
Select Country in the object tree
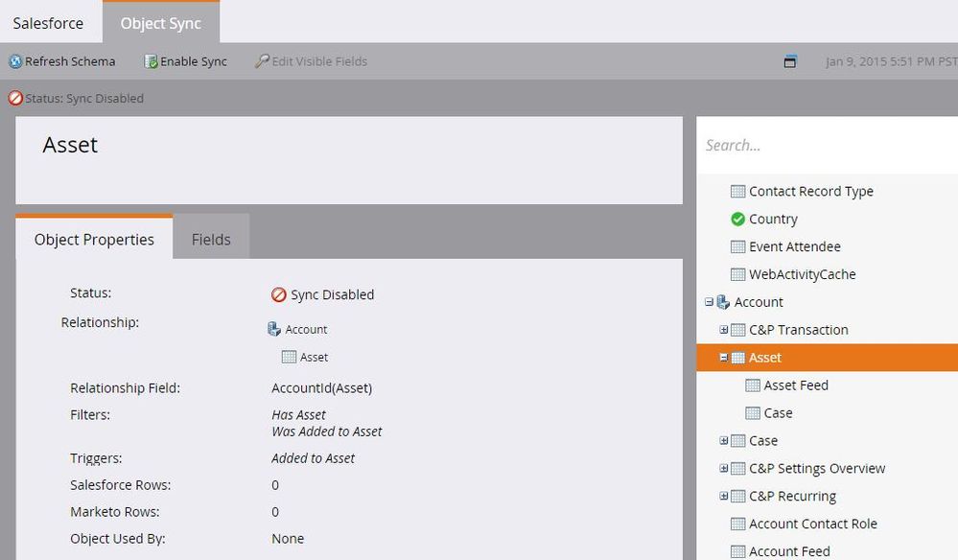[773, 219]
